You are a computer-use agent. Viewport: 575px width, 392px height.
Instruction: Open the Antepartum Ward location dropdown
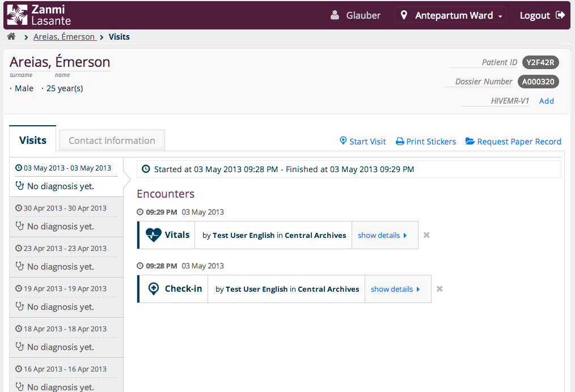[x=452, y=15]
